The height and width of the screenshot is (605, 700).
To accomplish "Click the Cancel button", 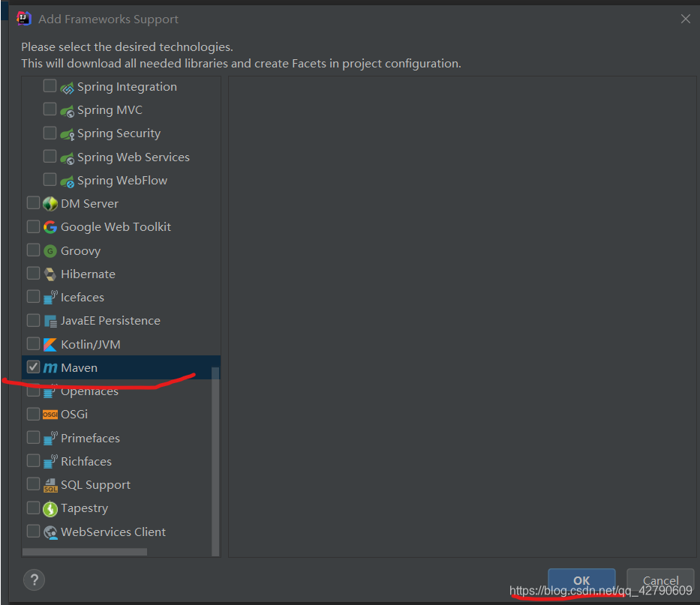I will 660,580.
